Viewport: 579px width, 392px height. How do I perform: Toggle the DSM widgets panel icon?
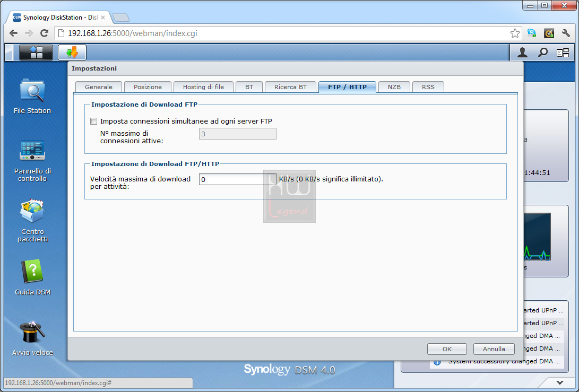pyautogui.click(x=563, y=53)
